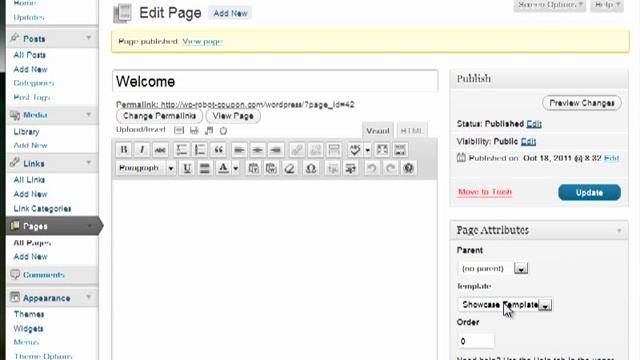This screenshot has height=360, width=640.
Task: Collapse the Links menu section
Action: (x=89, y=163)
